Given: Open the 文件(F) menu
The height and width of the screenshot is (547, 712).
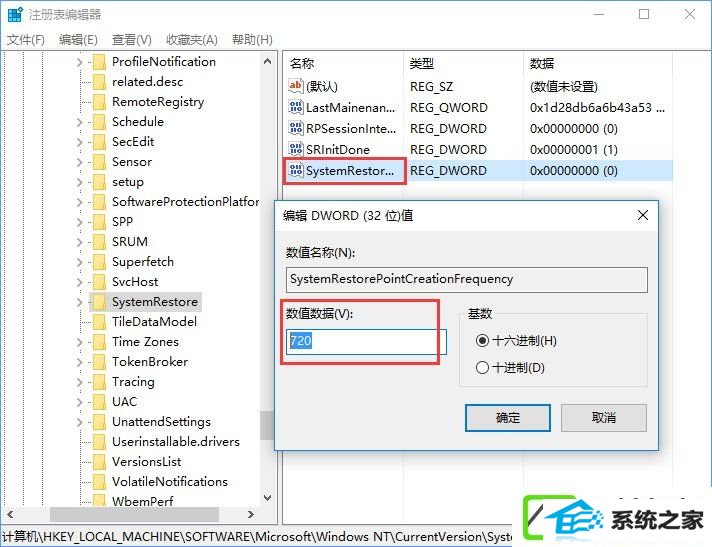Looking at the screenshot, I should 26,40.
